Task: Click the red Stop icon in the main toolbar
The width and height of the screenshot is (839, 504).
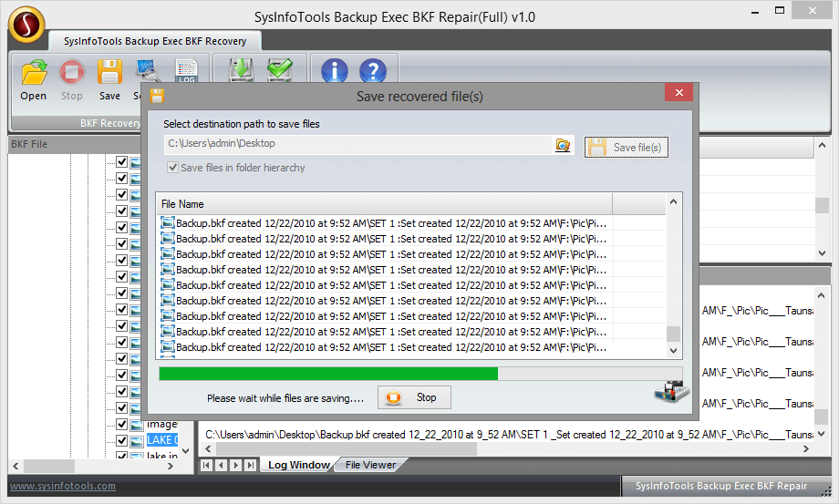Action: coord(72,72)
